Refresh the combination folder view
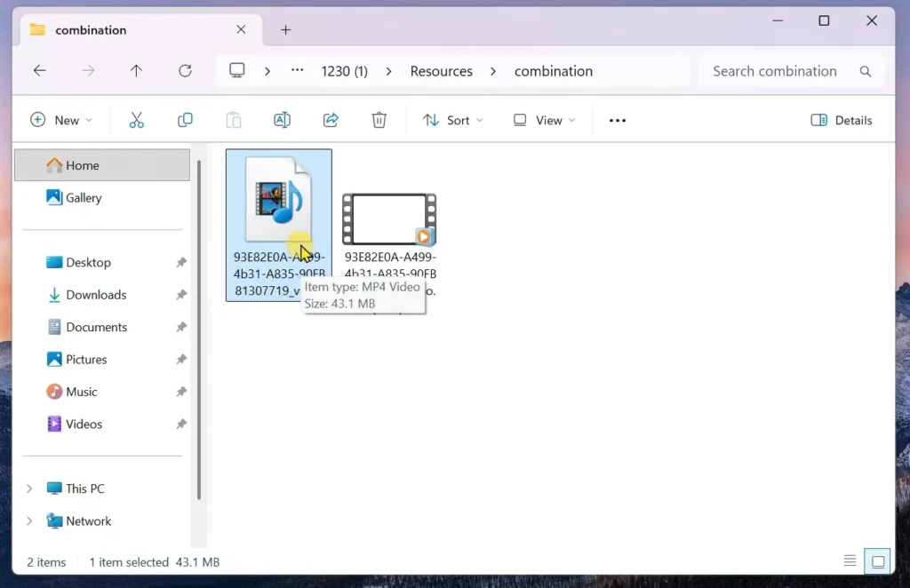Image resolution: width=910 pixels, height=588 pixels. [x=185, y=71]
